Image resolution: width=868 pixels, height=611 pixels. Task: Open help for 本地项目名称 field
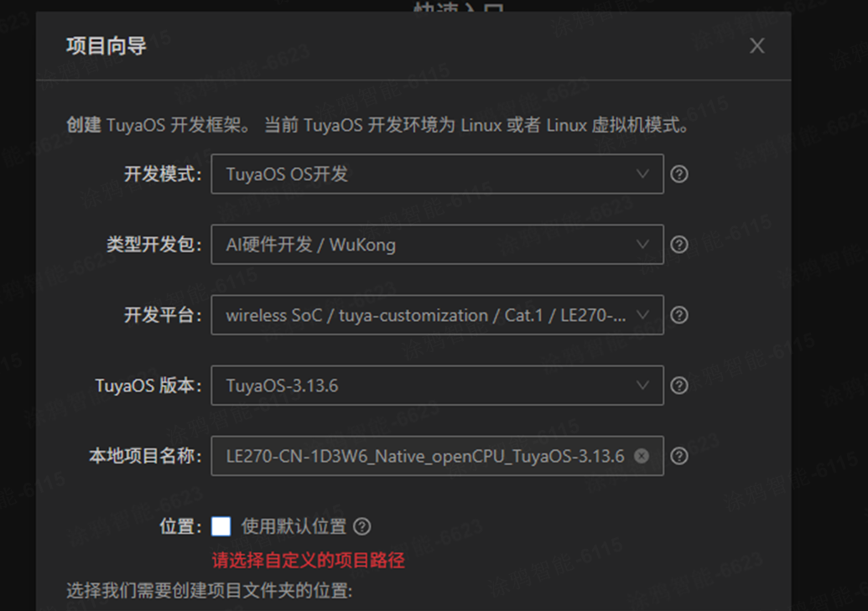pos(679,456)
